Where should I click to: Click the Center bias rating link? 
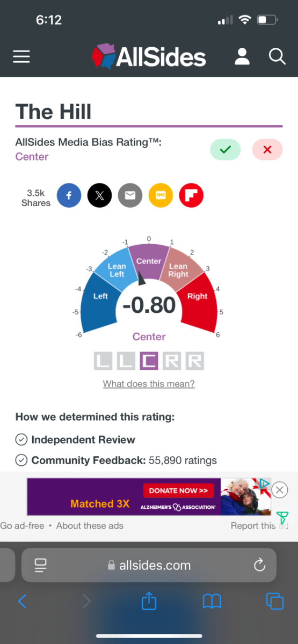(32, 157)
